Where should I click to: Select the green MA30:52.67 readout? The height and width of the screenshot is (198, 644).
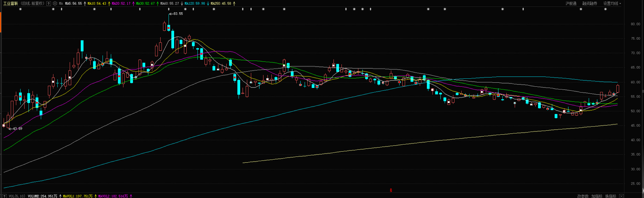click(145, 3)
